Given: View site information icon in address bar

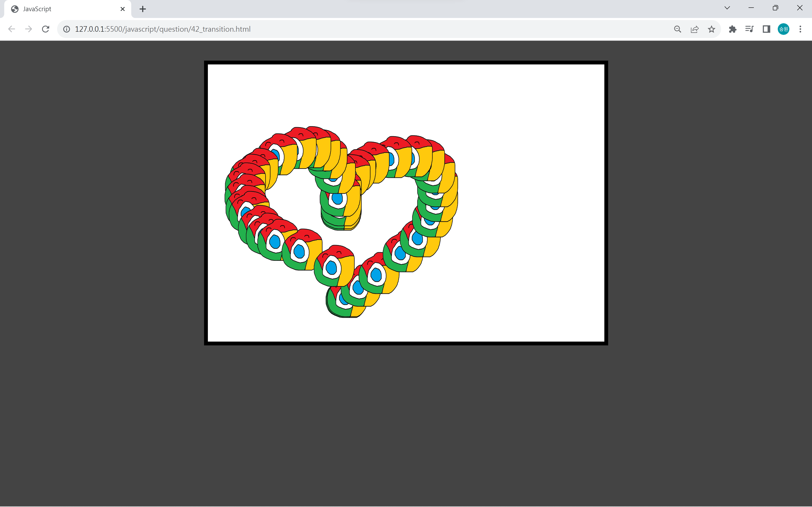Looking at the screenshot, I should click(67, 29).
